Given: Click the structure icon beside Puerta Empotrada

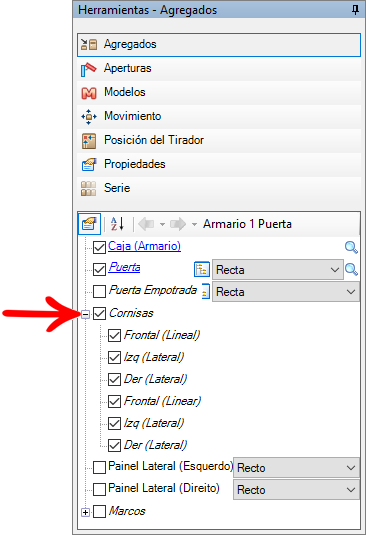Looking at the screenshot, I should point(206,291).
